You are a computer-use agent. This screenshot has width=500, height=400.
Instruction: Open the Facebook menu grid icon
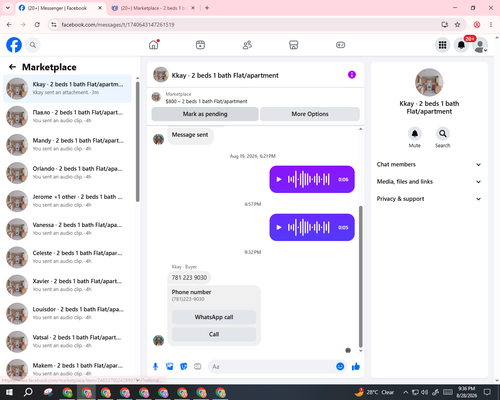click(442, 45)
